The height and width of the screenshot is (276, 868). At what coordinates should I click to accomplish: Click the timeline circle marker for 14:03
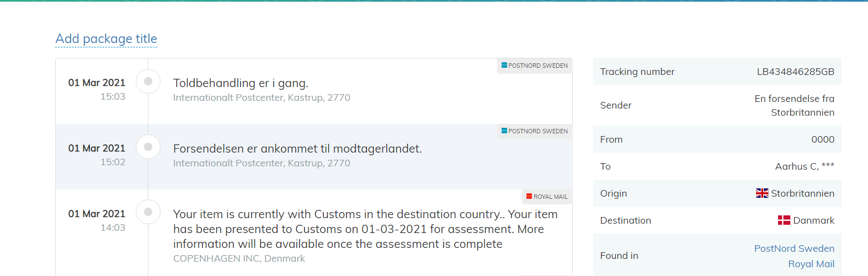tap(148, 212)
